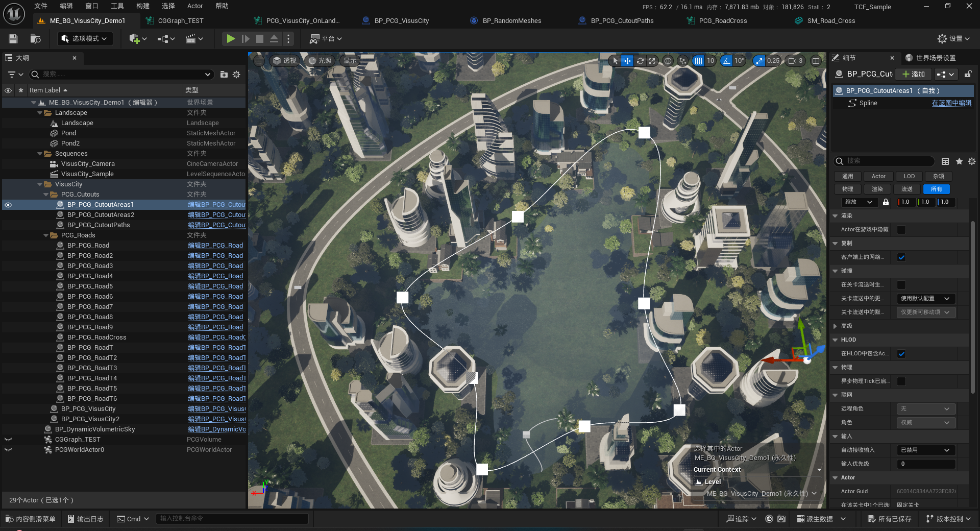Viewport: 980px width, 531px height.
Task: Open the File menu
Action: 41,6
